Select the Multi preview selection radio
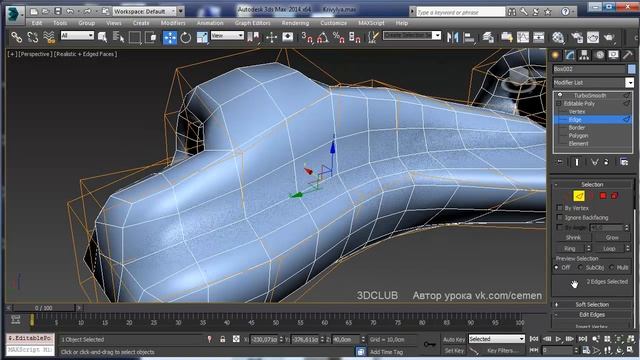Screen dimensions: 640x360 611,267
